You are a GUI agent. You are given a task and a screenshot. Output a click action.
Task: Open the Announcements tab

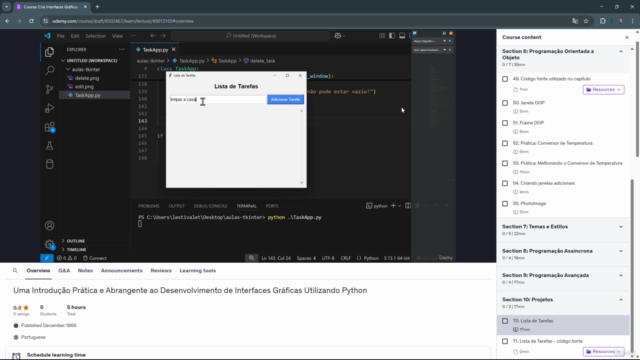pos(122,271)
